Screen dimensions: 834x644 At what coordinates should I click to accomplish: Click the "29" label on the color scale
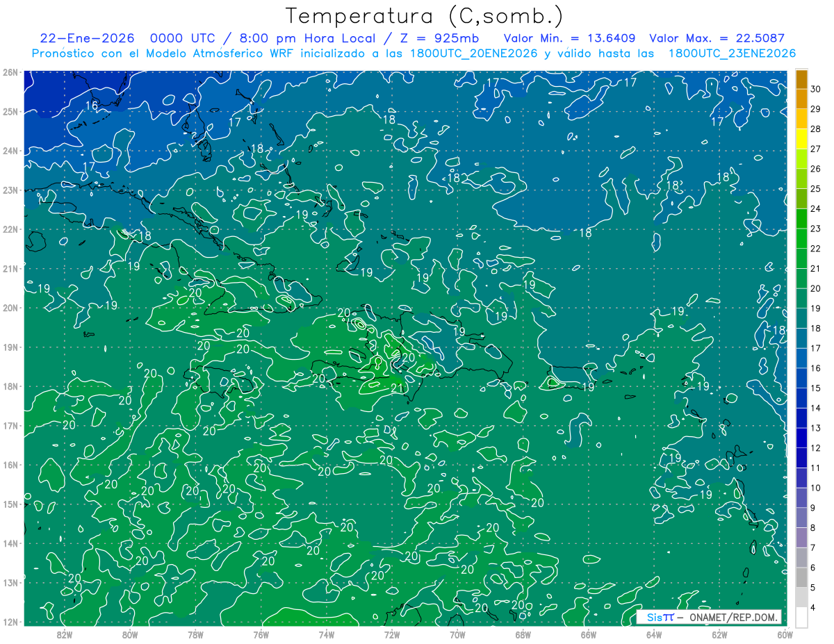[815, 109]
